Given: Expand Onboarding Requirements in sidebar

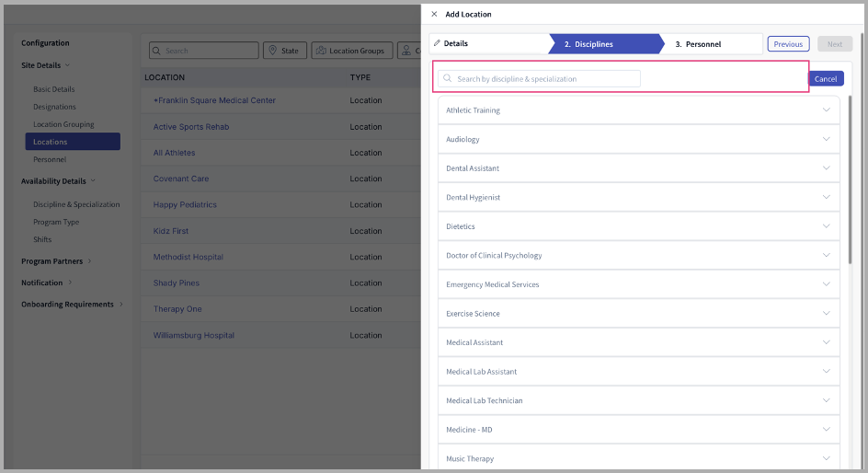Looking at the screenshot, I should [x=121, y=305].
